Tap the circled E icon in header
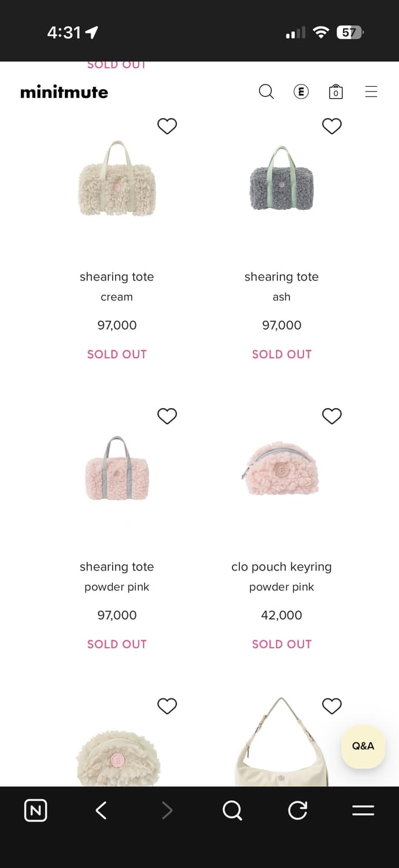The height and width of the screenshot is (868, 399). click(301, 91)
